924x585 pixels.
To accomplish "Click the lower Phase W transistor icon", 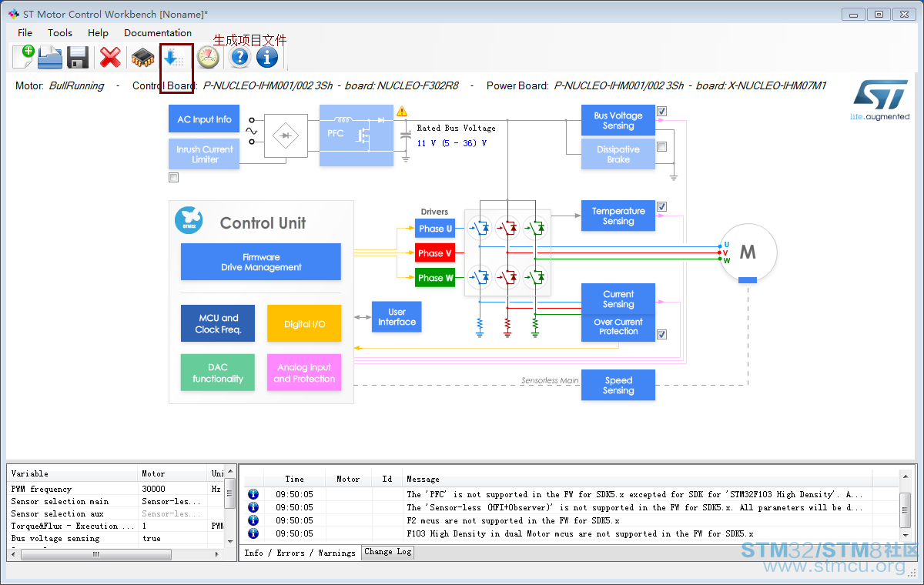I will point(535,276).
